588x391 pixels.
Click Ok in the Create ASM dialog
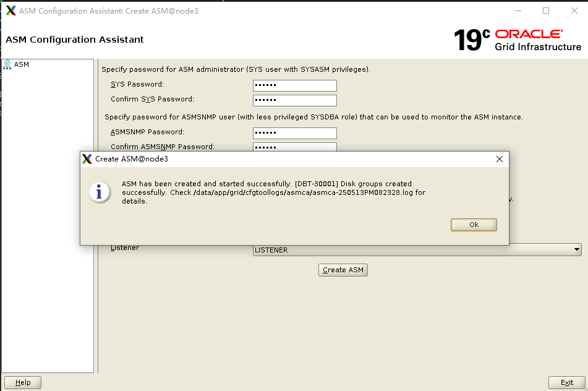(x=474, y=225)
